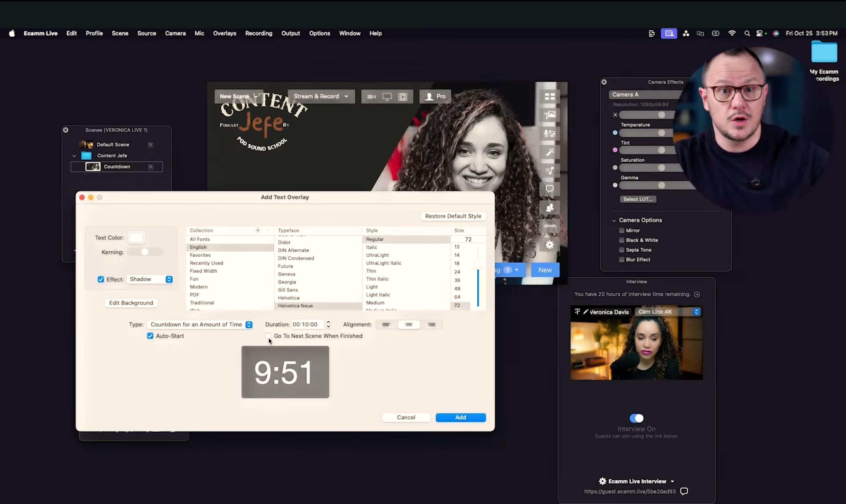846x504 pixels.
Task: Select right text alignment icon
Action: pyautogui.click(x=431, y=325)
